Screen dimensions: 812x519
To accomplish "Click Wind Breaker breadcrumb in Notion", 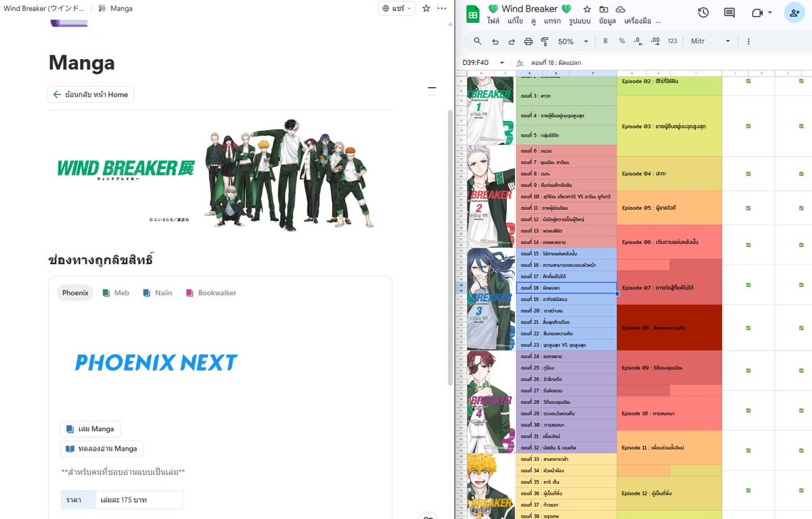I will pos(45,8).
